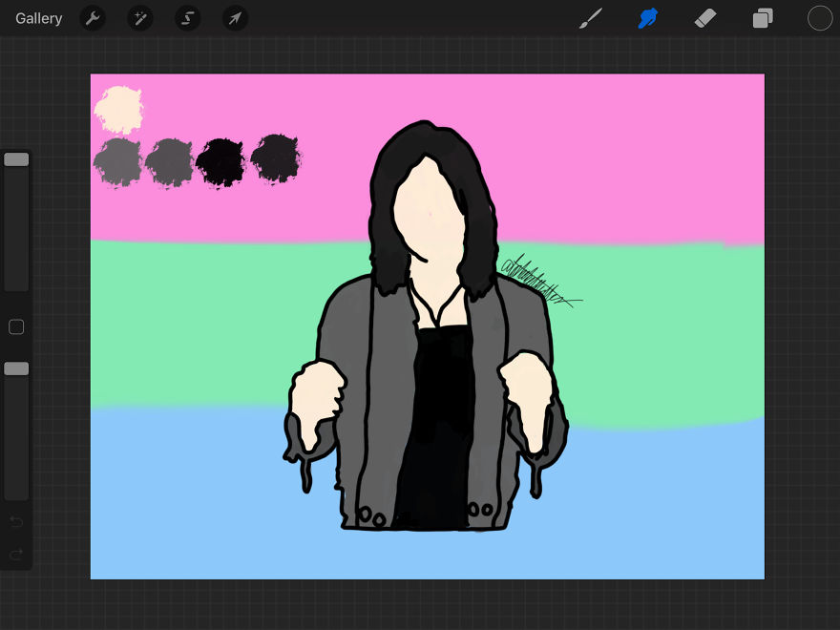Open the color picker disc
840x630 pixels.
(x=819, y=18)
